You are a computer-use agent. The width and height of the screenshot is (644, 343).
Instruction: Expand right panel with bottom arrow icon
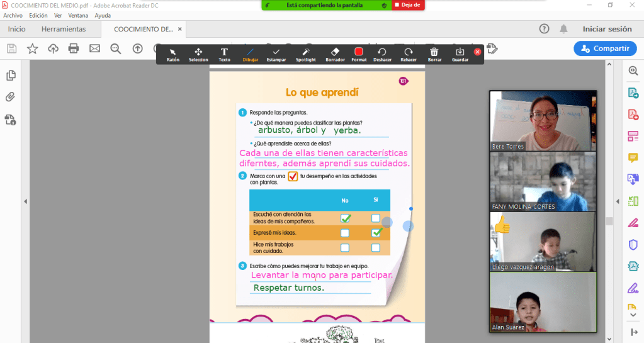point(633,332)
